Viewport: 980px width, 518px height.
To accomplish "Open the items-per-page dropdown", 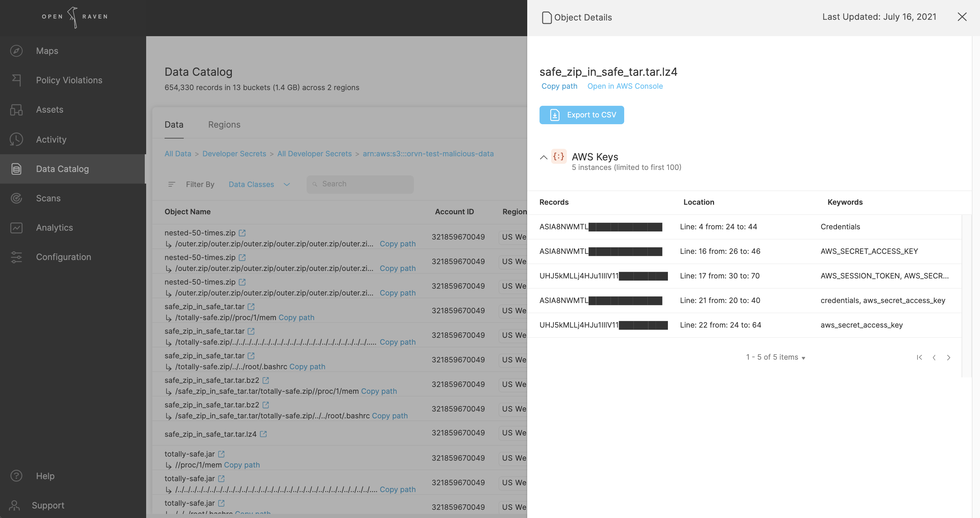I will click(x=776, y=357).
